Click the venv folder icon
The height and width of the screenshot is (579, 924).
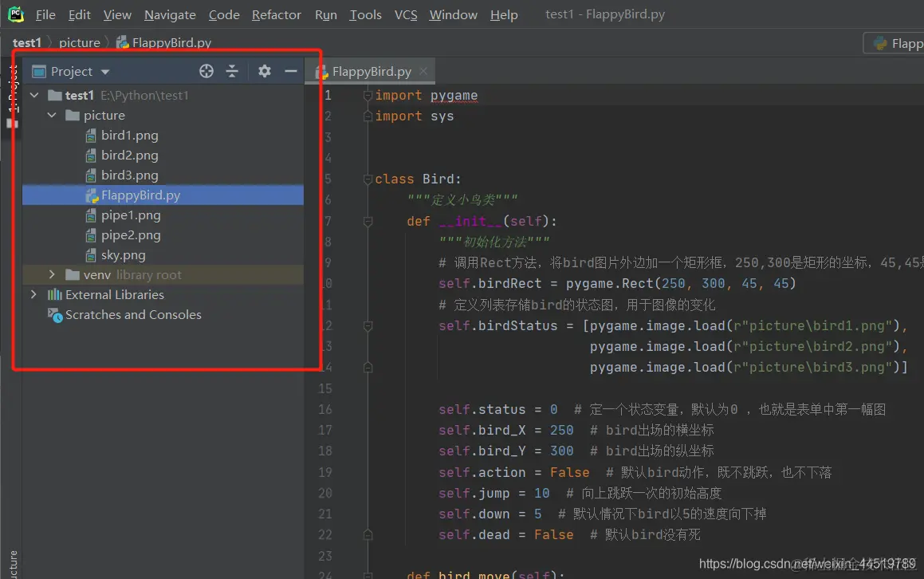[x=73, y=275]
